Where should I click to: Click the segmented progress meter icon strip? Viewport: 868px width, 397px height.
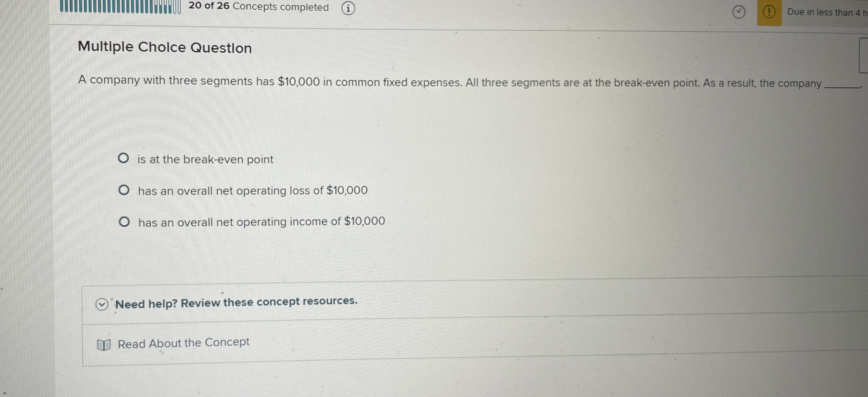(118, 8)
